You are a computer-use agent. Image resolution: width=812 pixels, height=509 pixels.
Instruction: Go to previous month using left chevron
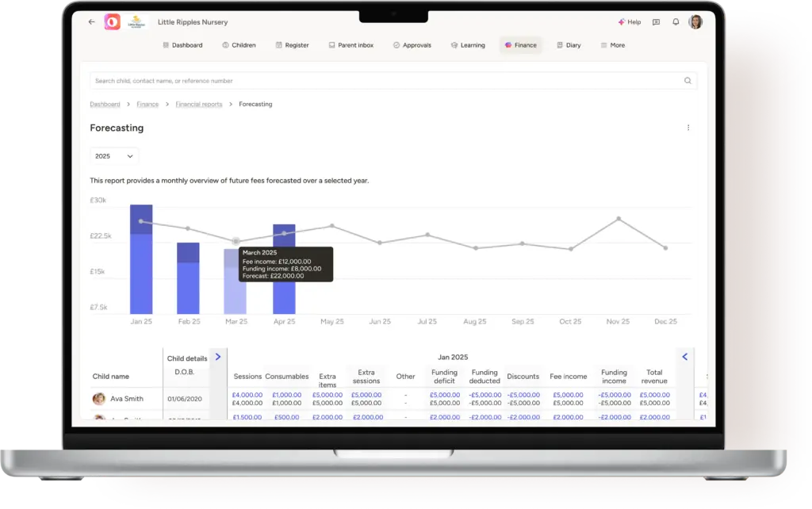point(685,357)
